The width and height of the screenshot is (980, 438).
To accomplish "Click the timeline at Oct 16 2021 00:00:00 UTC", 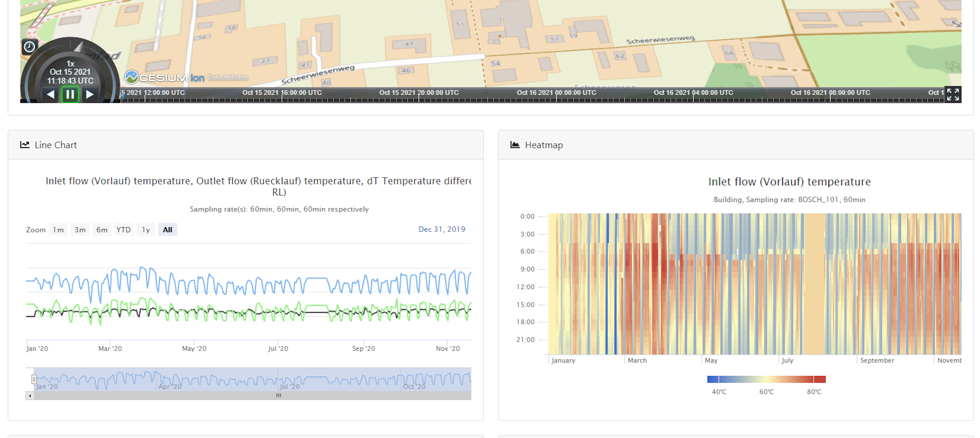I will 556,93.
